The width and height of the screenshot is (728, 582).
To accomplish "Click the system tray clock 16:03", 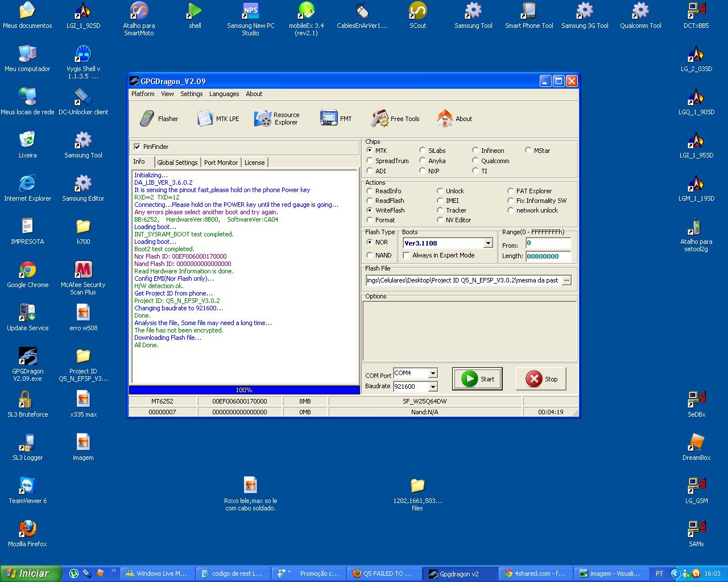I will 712,573.
